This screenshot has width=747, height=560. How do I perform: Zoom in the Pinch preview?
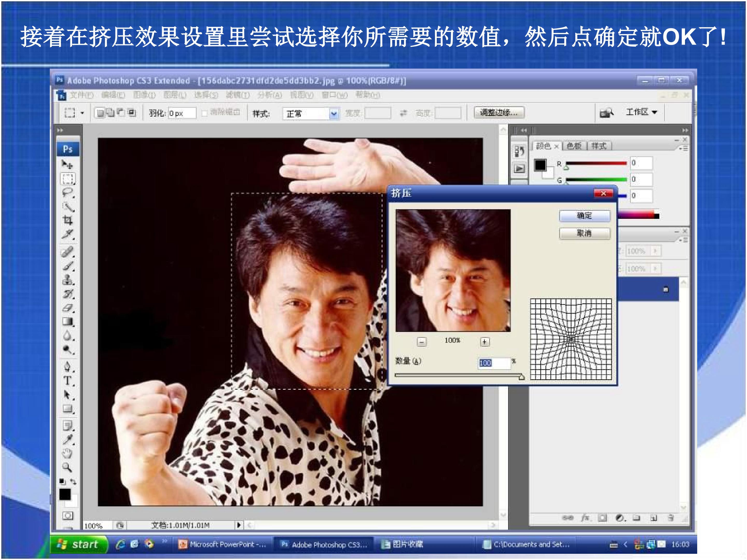coord(485,342)
